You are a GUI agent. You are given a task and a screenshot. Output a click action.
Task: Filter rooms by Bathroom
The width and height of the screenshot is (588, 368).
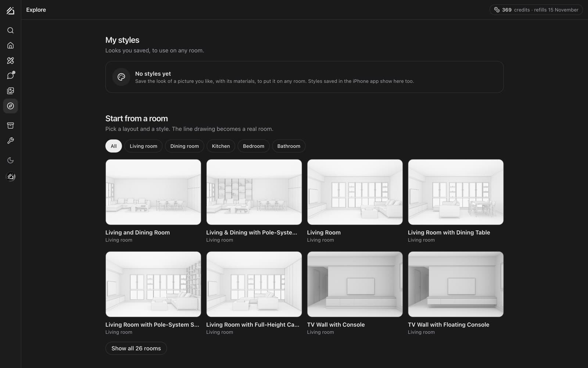[x=289, y=146]
